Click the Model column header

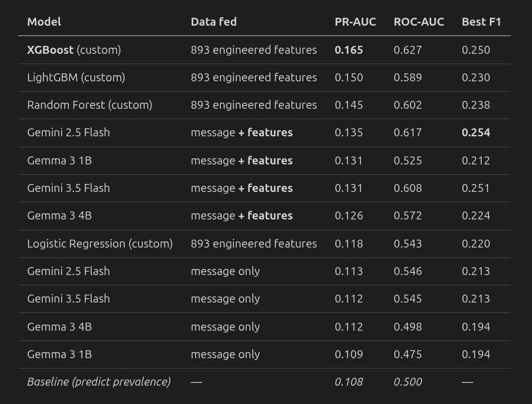point(44,22)
